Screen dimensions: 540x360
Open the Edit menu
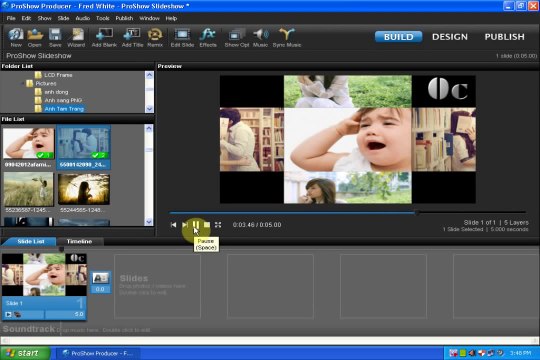point(27,18)
